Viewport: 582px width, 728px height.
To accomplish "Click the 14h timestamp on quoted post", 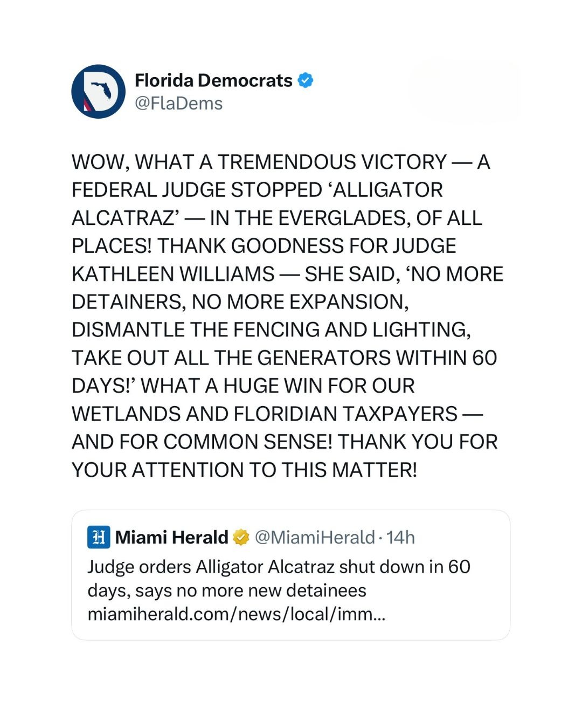I will (x=400, y=537).
